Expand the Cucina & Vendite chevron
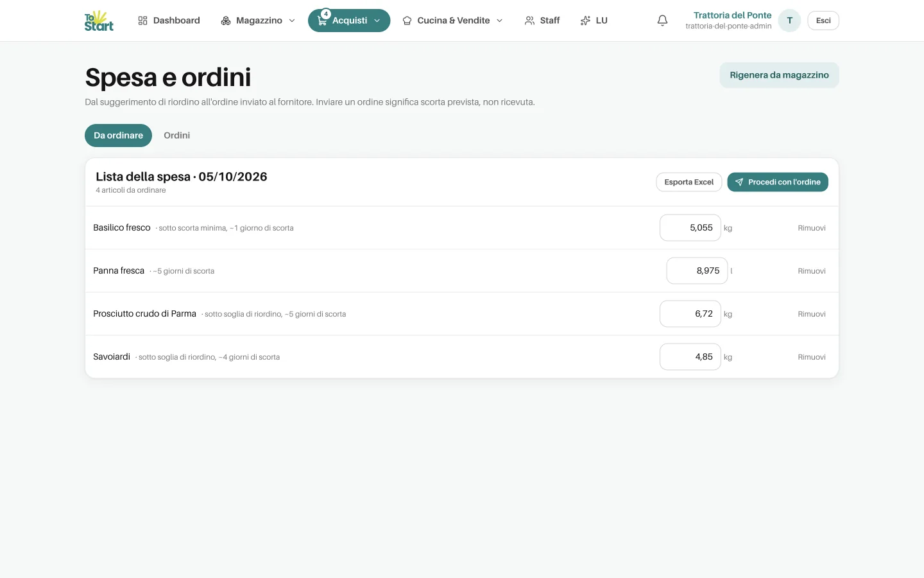Screen dimensions: 924x578 [x=500, y=21]
